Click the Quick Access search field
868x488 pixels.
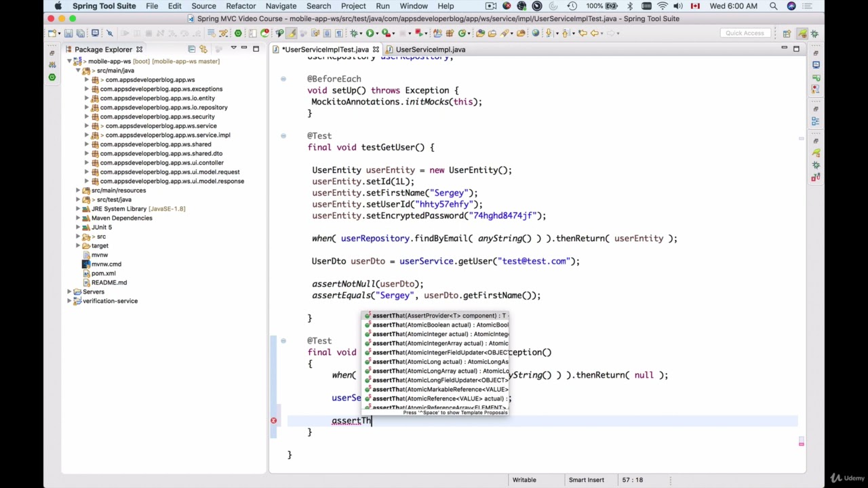(745, 33)
